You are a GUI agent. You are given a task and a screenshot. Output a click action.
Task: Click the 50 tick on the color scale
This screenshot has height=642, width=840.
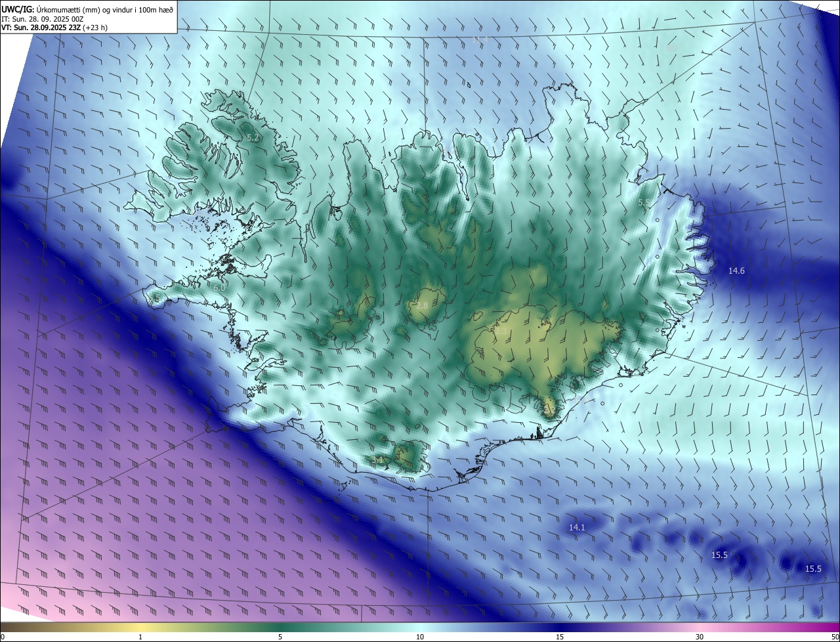click(x=835, y=637)
